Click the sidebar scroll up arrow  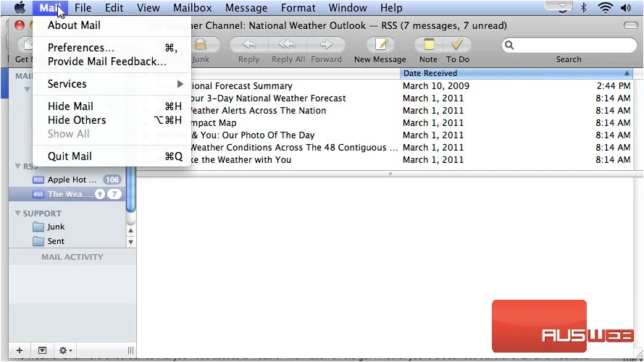click(x=130, y=231)
